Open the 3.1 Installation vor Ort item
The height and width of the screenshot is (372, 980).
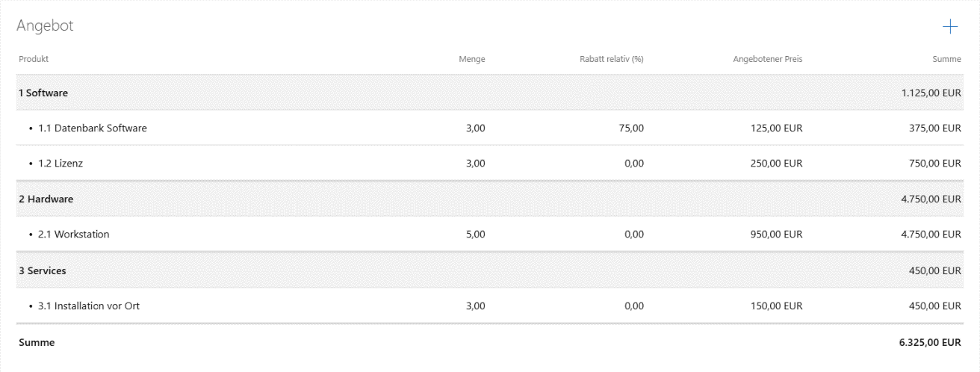(x=89, y=306)
